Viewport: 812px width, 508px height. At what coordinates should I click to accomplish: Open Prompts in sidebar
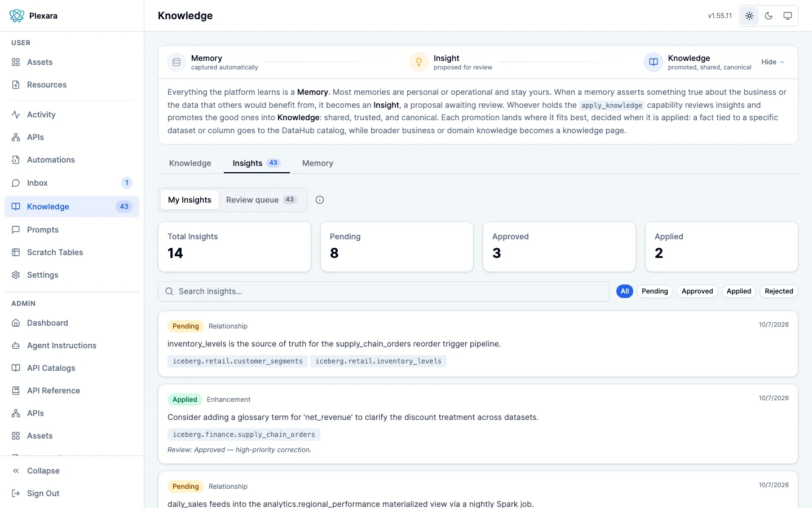[72, 230]
